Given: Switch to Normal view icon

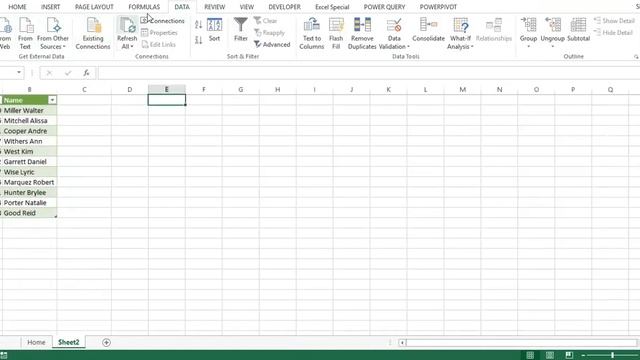Looking at the screenshot, I should (x=530, y=355).
